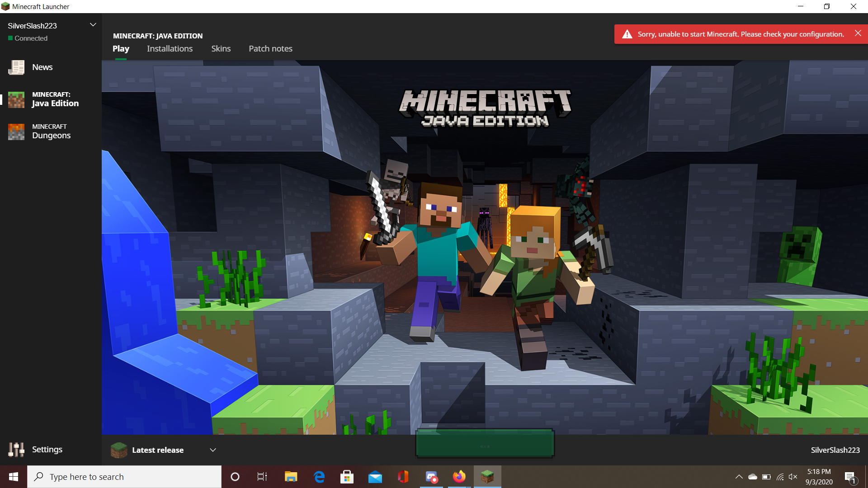Expand the SilverSlash223 account menu

point(93,25)
